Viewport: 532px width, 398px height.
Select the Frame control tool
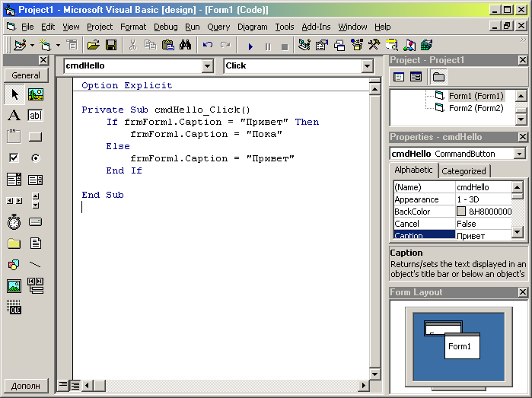tap(14, 137)
